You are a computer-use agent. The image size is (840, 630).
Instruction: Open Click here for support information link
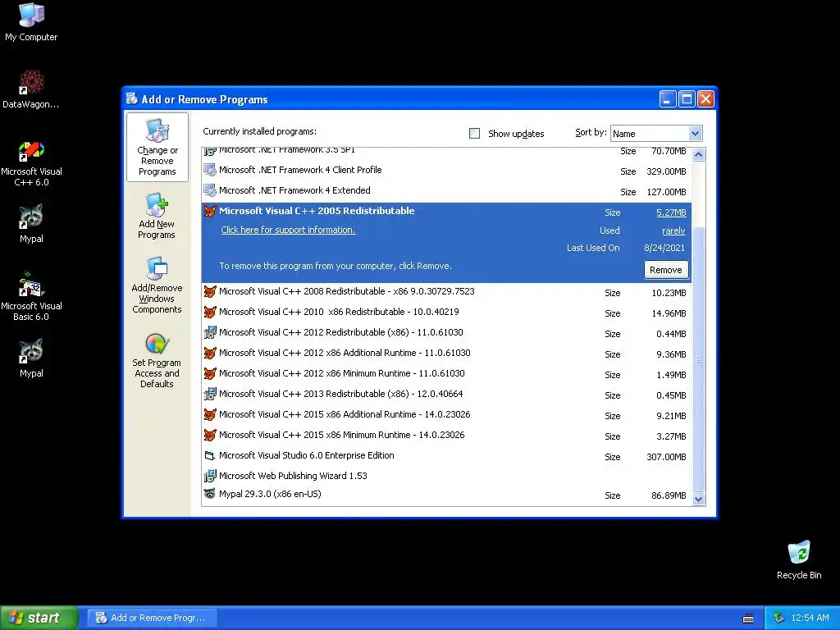click(288, 230)
